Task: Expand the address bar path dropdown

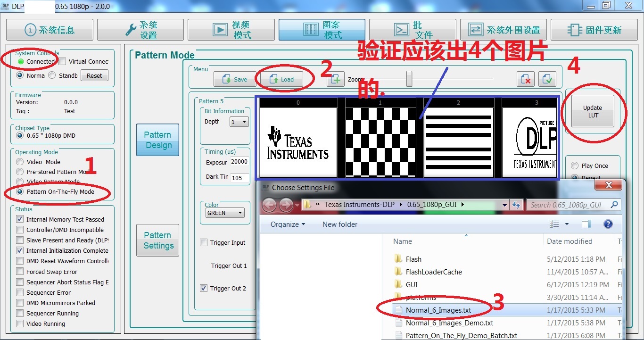Action: coord(504,205)
